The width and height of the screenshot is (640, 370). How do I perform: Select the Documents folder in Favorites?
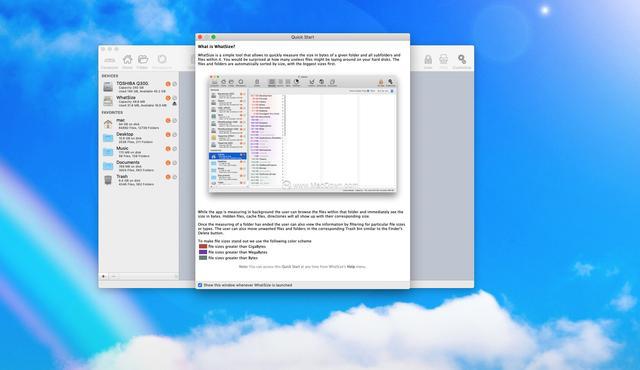pyautogui.click(x=139, y=166)
